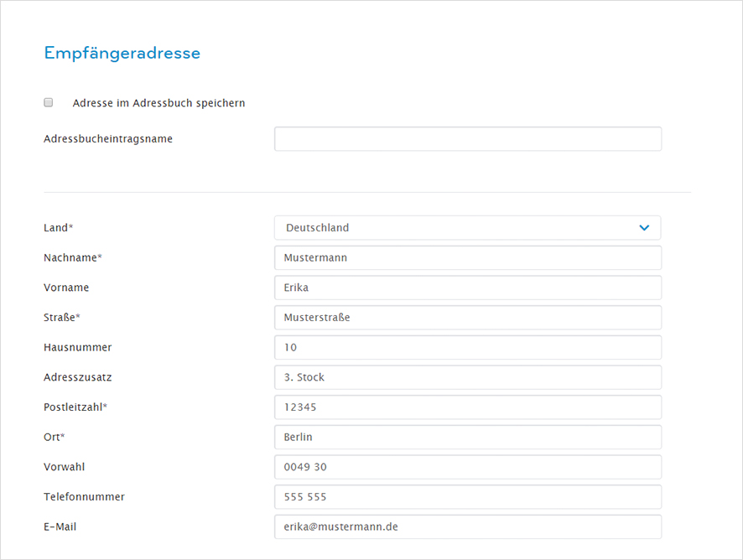
Task: Click the Empfängeradresse heading
Action: tap(122, 54)
